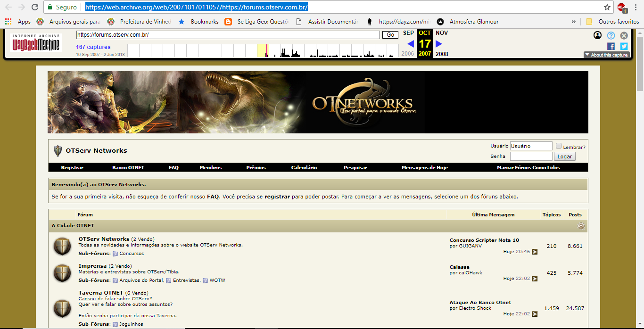Click the Usuário username field
This screenshot has width=644, height=329.
coord(531,146)
